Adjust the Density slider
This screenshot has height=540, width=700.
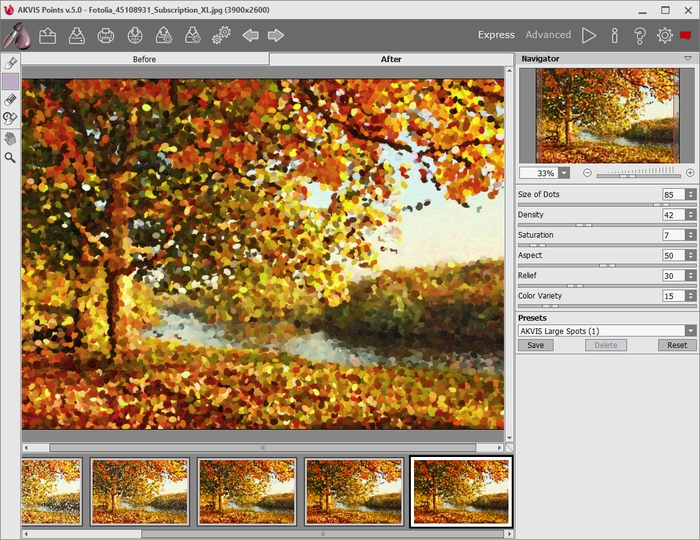click(607, 225)
